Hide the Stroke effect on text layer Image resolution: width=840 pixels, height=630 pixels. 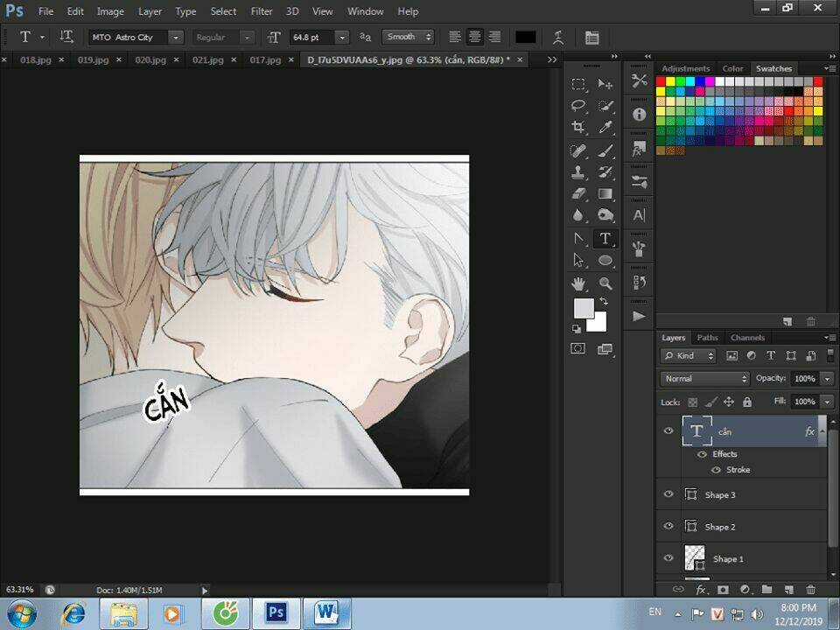tap(716, 470)
